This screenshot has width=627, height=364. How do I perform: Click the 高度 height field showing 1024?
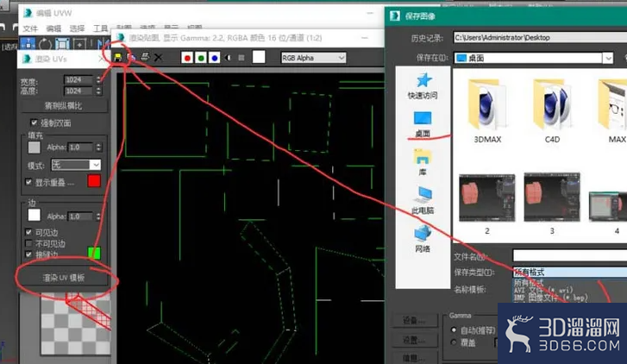[78, 91]
